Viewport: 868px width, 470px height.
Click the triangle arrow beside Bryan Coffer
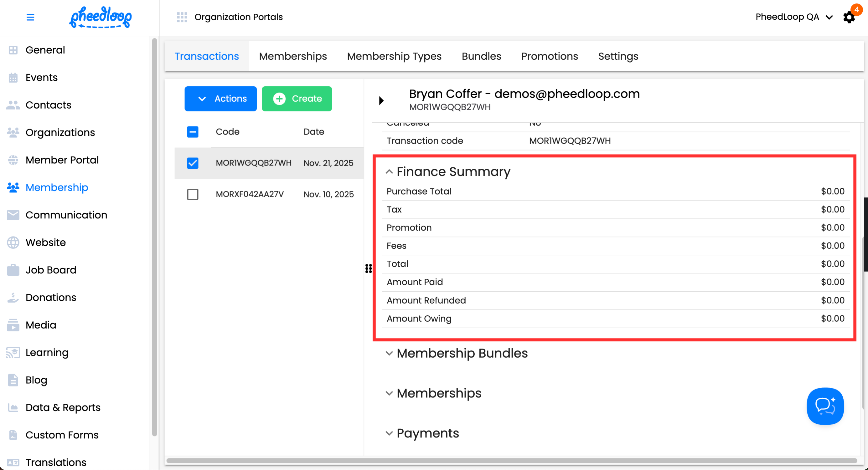381,100
